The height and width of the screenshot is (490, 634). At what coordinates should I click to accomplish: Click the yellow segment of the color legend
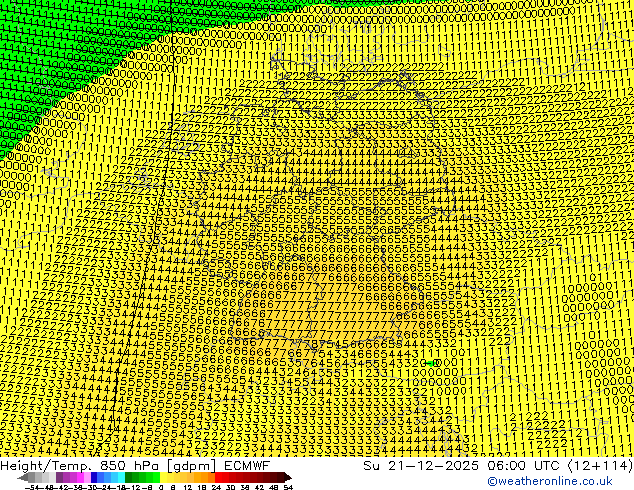tap(163, 478)
